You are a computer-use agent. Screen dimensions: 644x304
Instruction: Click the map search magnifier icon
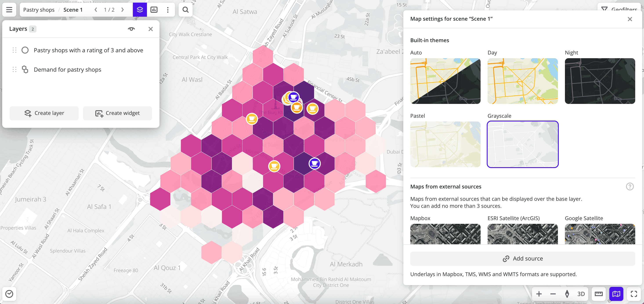tap(186, 10)
